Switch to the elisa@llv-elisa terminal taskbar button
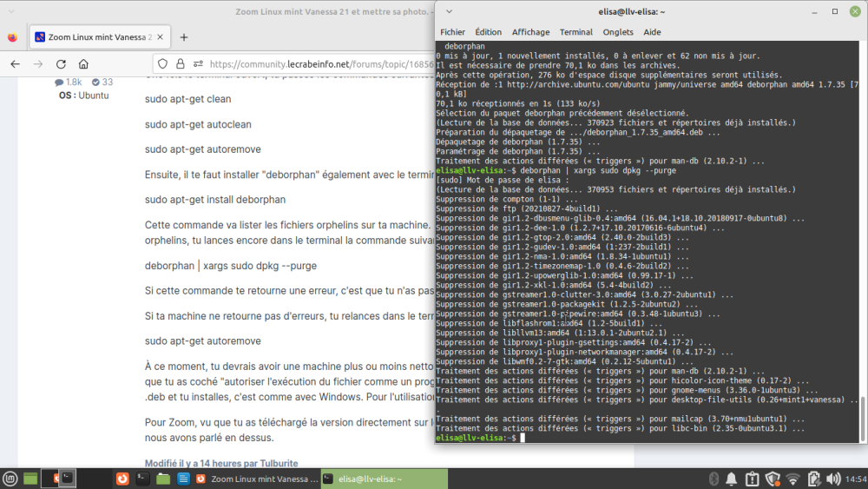This screenshot has width=868, height=489. [382, 479]
